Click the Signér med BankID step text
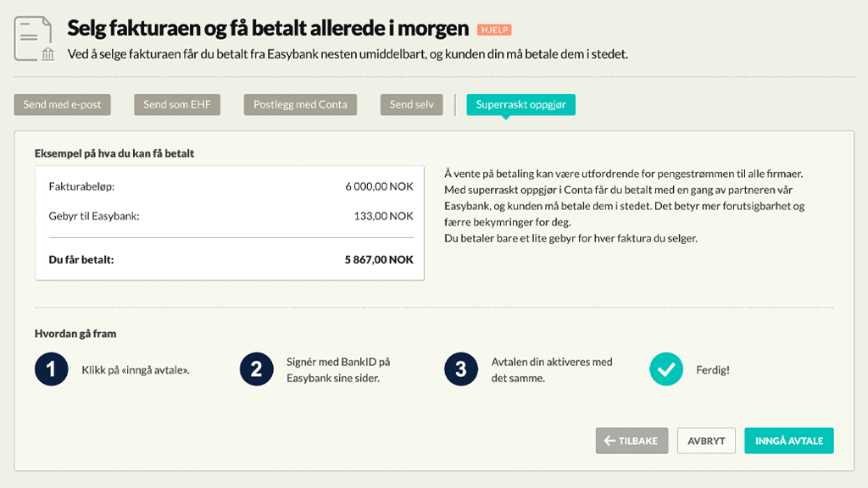The image size is (868, 488). pos(338,369)
